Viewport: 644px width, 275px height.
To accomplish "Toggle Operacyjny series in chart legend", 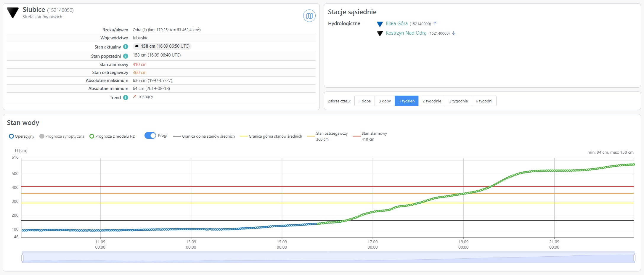I will [x=22, y=136].
